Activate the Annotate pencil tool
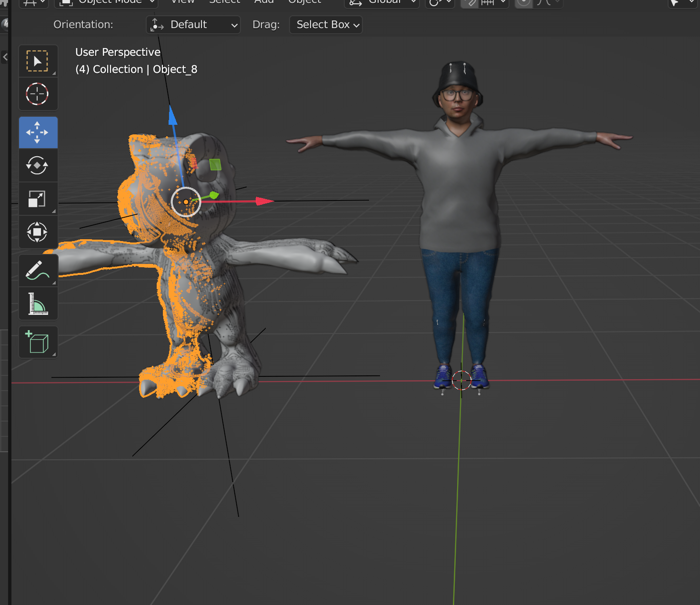 38,270
